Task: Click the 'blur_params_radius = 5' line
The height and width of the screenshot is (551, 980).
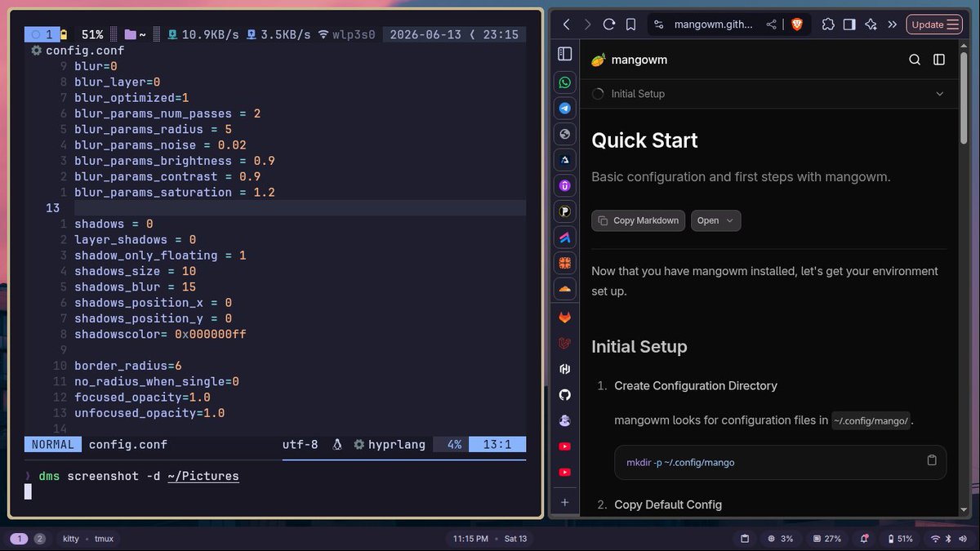Action: [154, 129]
